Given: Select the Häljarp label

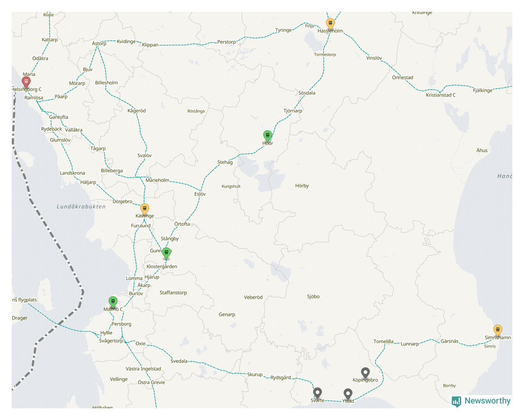Looking at the screenshot, I should 88,182.
